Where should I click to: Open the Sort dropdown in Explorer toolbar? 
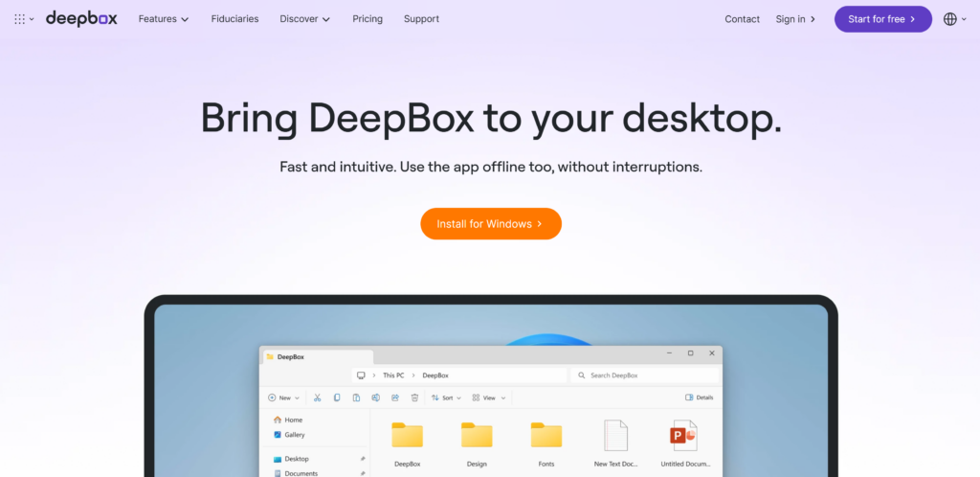[x=446, y=397]
